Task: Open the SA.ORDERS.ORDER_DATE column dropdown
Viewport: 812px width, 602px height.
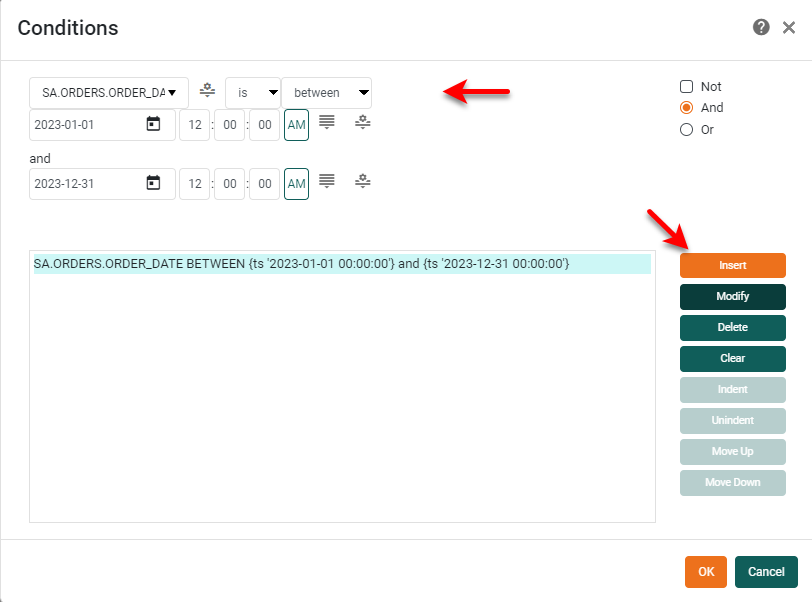Action: click(x=108, y=92)
